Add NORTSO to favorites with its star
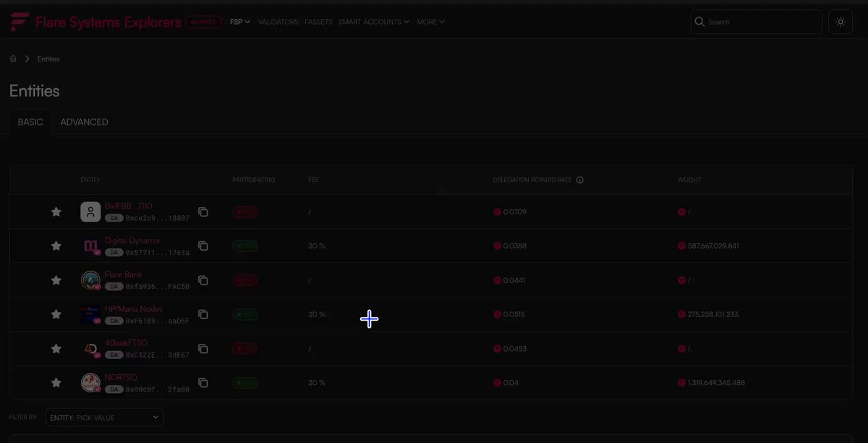Viewport: 868px width, 443px height. coord(56,382)
